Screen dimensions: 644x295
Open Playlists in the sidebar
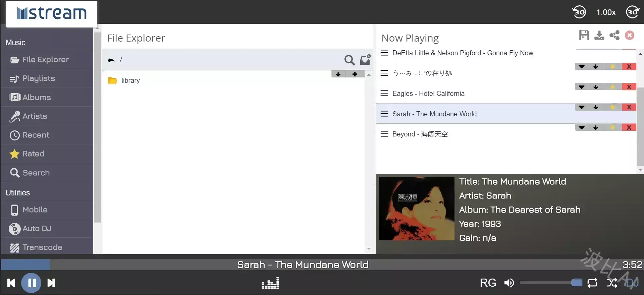47,78
